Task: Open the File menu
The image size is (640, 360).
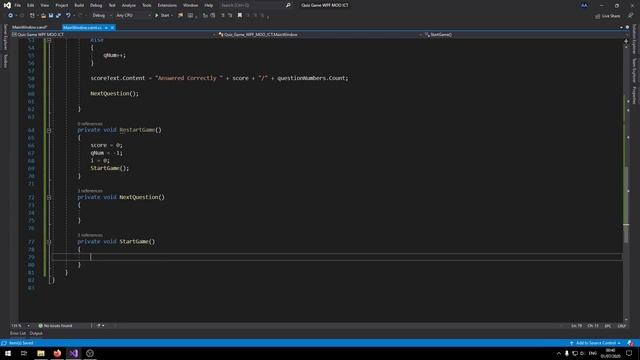Action: pyautogui.click(x=18, y=5)
